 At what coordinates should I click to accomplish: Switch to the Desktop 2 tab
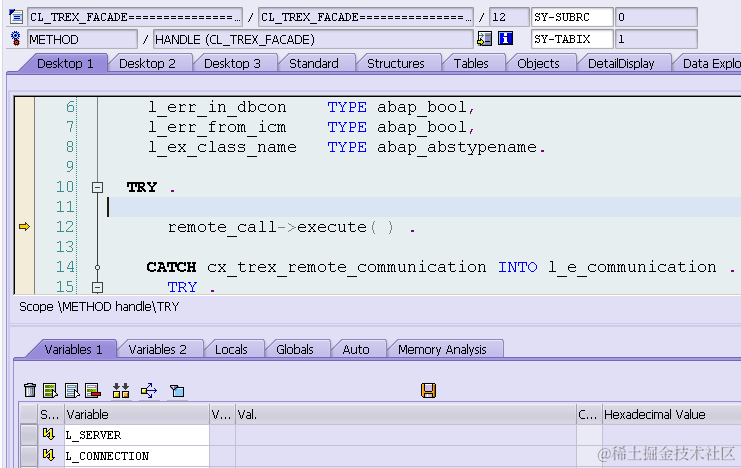(147, 63)
